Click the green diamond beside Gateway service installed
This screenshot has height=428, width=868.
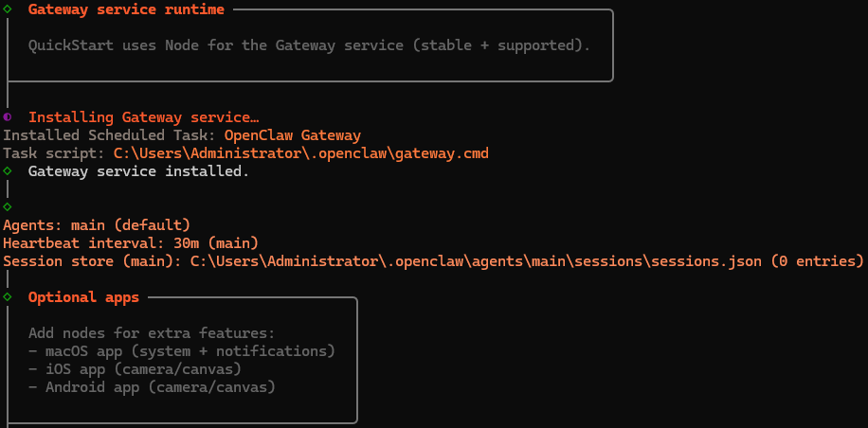pos(8,171)
